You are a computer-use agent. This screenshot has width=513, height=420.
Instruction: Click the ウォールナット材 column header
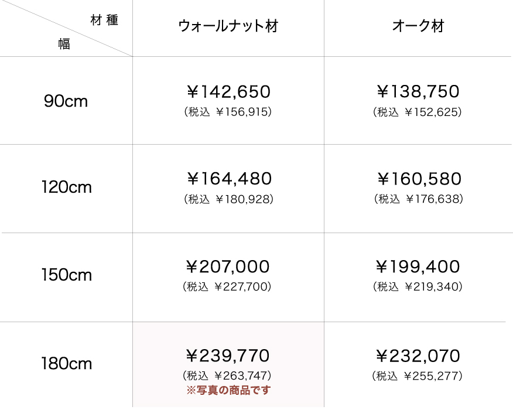(x=228, y=26)
